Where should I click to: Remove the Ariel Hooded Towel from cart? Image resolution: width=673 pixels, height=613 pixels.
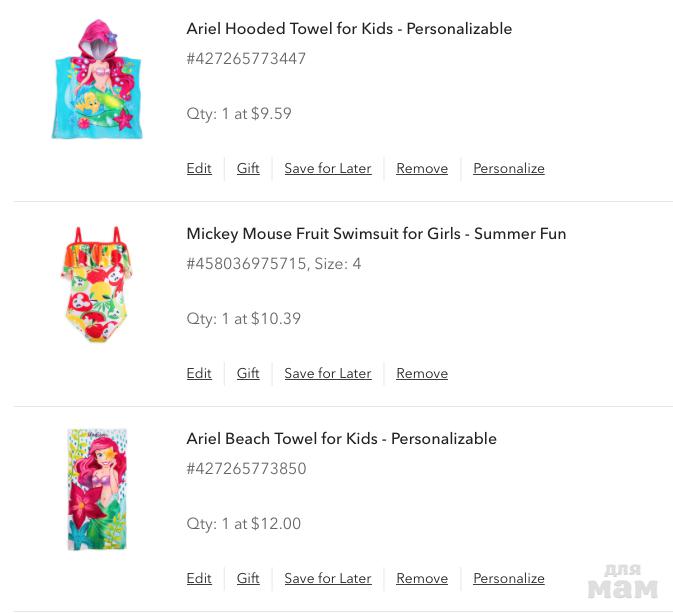tap(422, 168)
